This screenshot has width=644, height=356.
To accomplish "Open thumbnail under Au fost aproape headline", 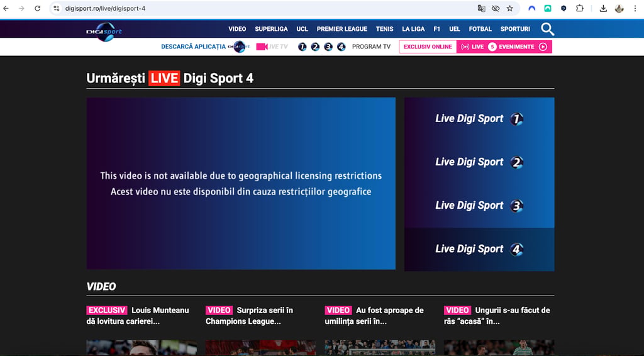I will (x=380, y=348).
